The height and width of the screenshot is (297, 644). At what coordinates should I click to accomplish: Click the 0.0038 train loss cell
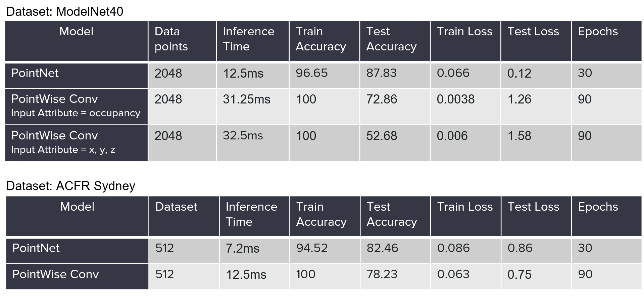pos(455,99)
